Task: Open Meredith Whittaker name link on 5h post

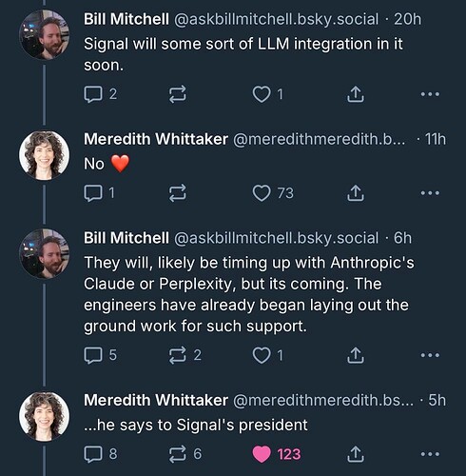Action: click(x=156, y=400)
